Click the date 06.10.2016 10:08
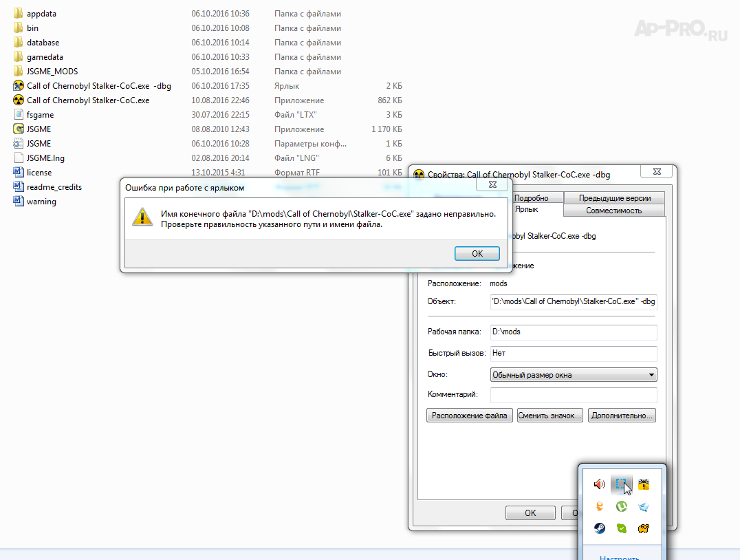 [x=220, y=28]
